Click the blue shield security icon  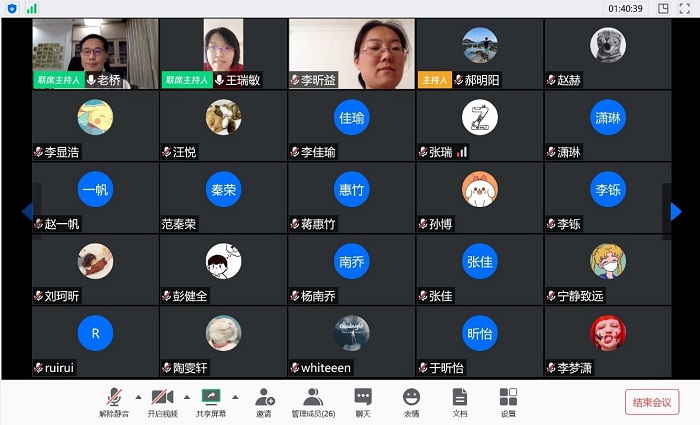tap(12, 8)
